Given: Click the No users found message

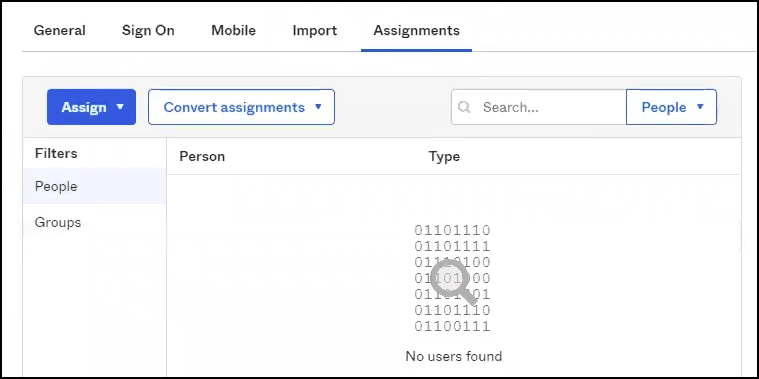Looking at the screenshot, I should (454, 357).
